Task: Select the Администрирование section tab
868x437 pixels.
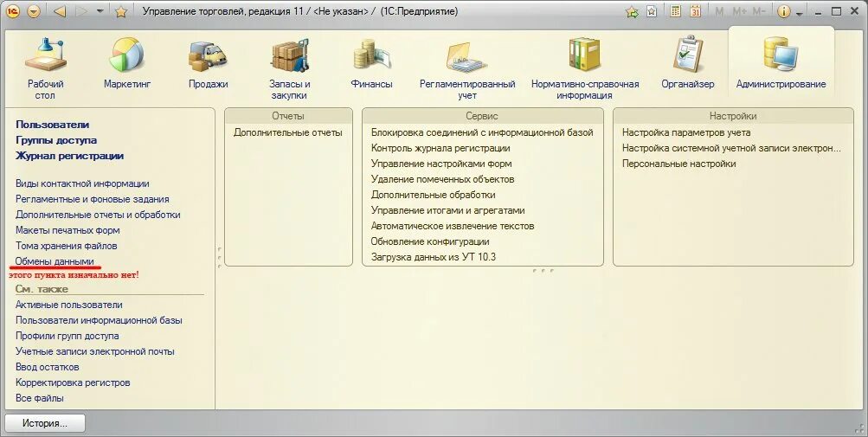Action: 781,62
